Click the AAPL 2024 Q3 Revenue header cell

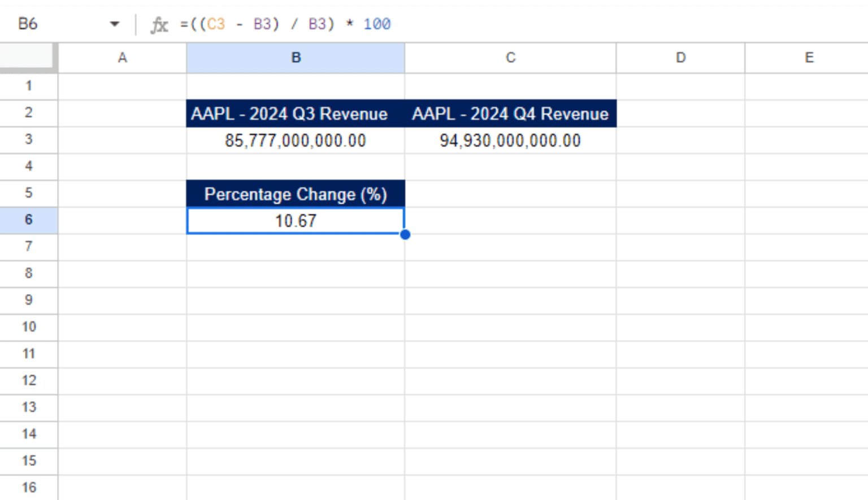[296, 113]
